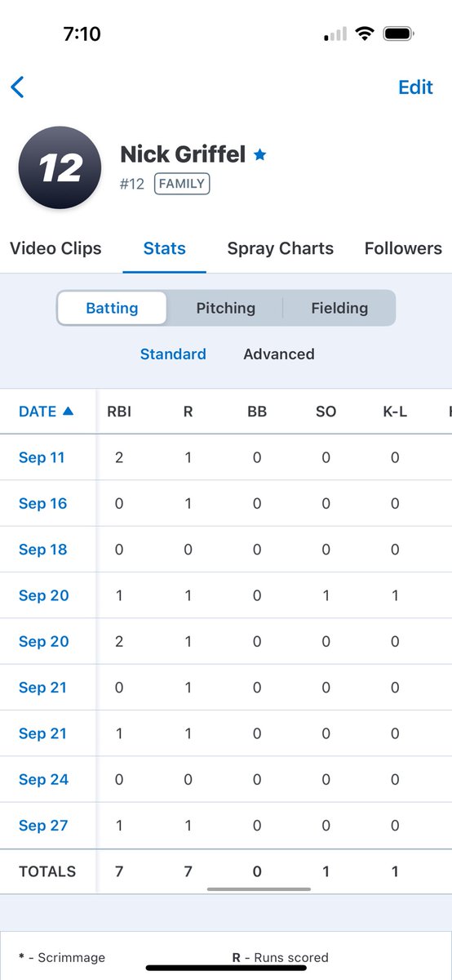Viewport: 452px width, 980px height.
Task: Switch to the Pitching segment
Action: 225,308
